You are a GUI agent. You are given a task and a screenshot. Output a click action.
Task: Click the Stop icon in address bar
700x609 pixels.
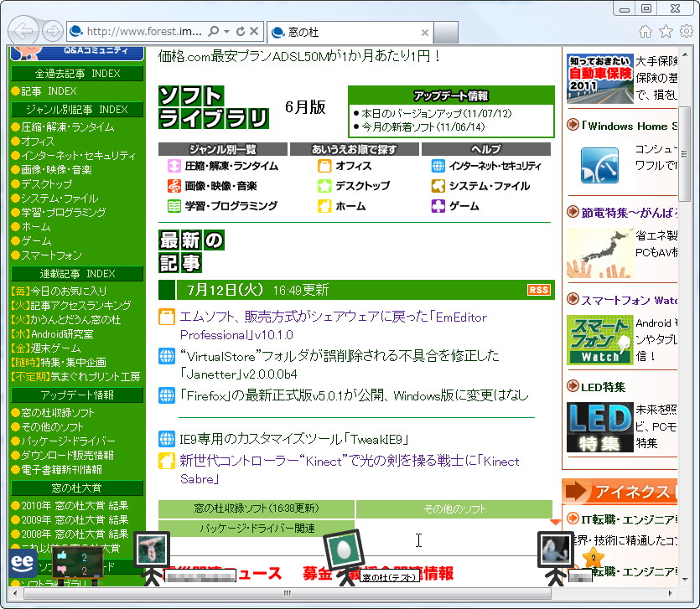(254, 31)
